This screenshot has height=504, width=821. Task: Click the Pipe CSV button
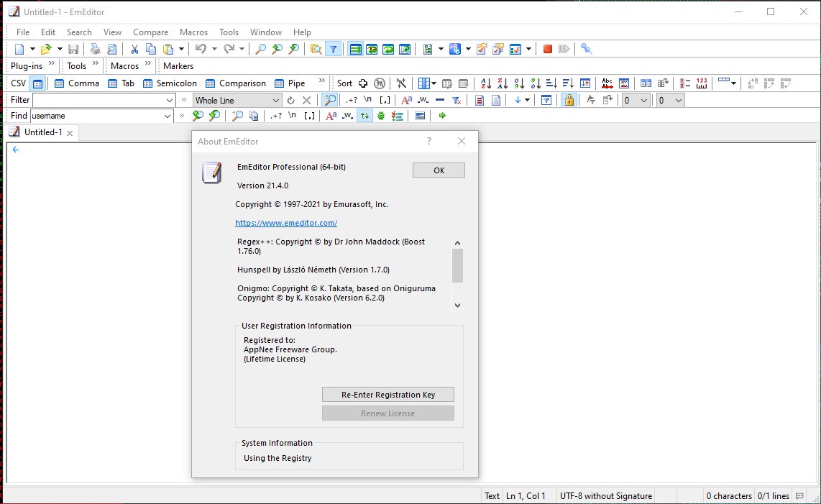(290, 83)
